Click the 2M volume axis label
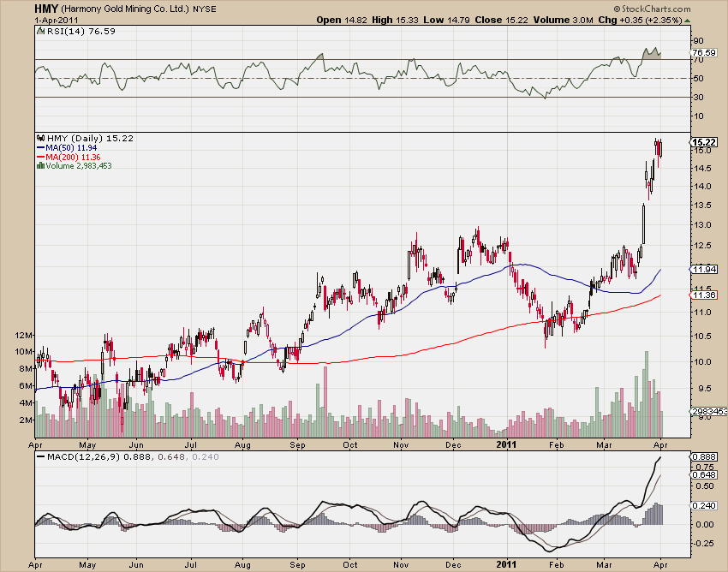Viewport: 728px width, 572px height. coord(26,420)
